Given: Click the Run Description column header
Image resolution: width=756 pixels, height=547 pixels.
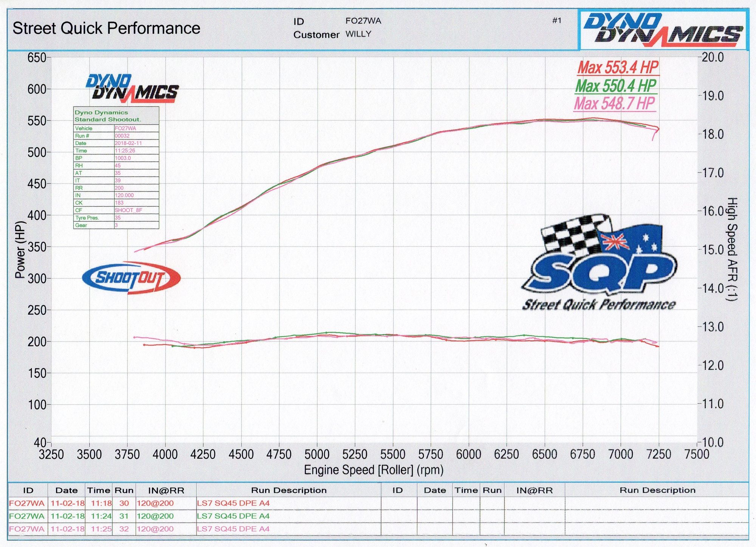Looking at the screenshot, I should [289, 490].
